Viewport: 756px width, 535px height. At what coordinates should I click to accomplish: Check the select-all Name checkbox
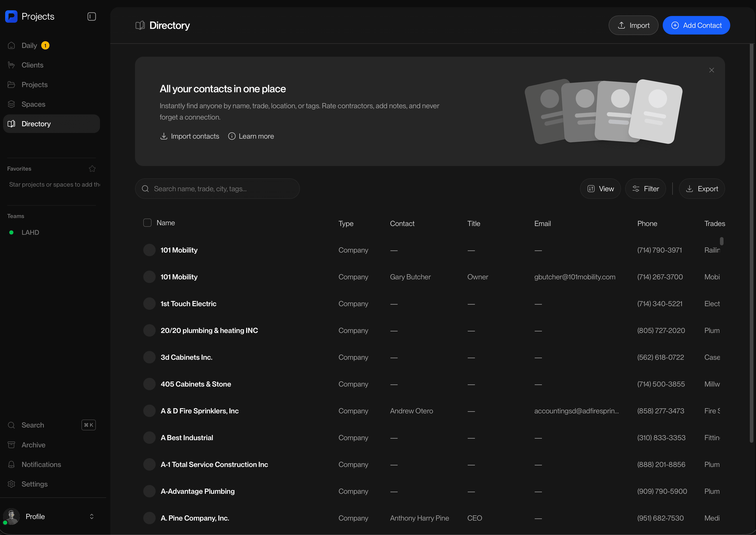(147, 223)
